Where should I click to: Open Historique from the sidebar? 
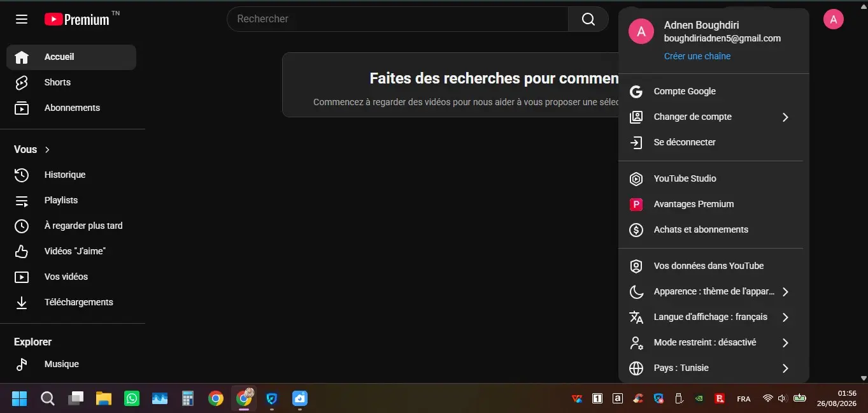pyautogui.click(x=71, y=175)
